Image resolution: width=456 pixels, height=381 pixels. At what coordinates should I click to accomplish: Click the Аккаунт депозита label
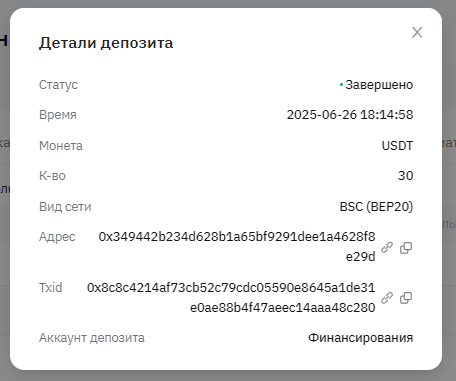[x=92, y=338]
